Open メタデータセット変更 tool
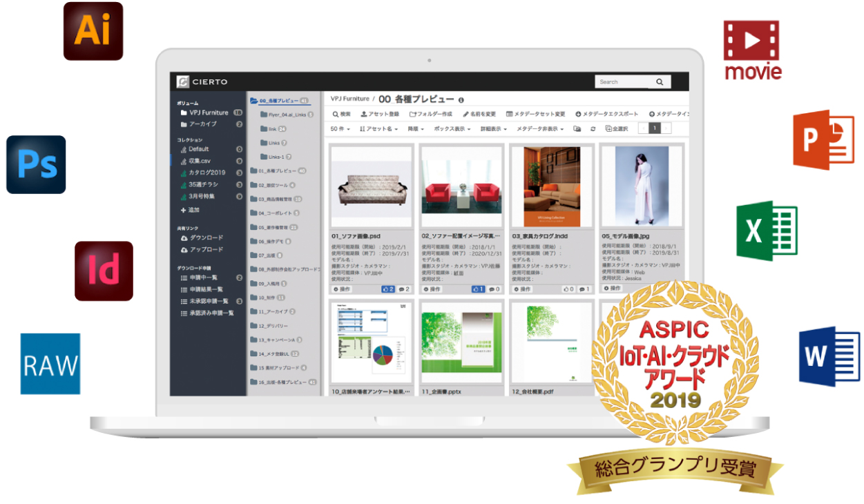This screenshot has width=864, height=504. click(x=535, y=114)
